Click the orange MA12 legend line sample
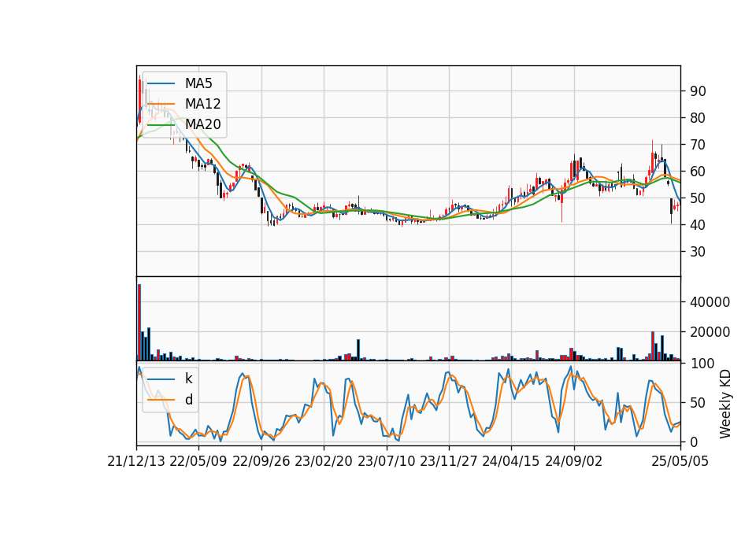Image resolution: width=756 pixels, height=543 pixels. [161, 104]
